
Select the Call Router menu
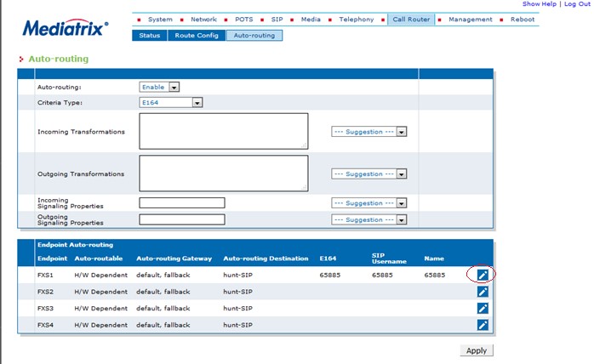[411, 20]
